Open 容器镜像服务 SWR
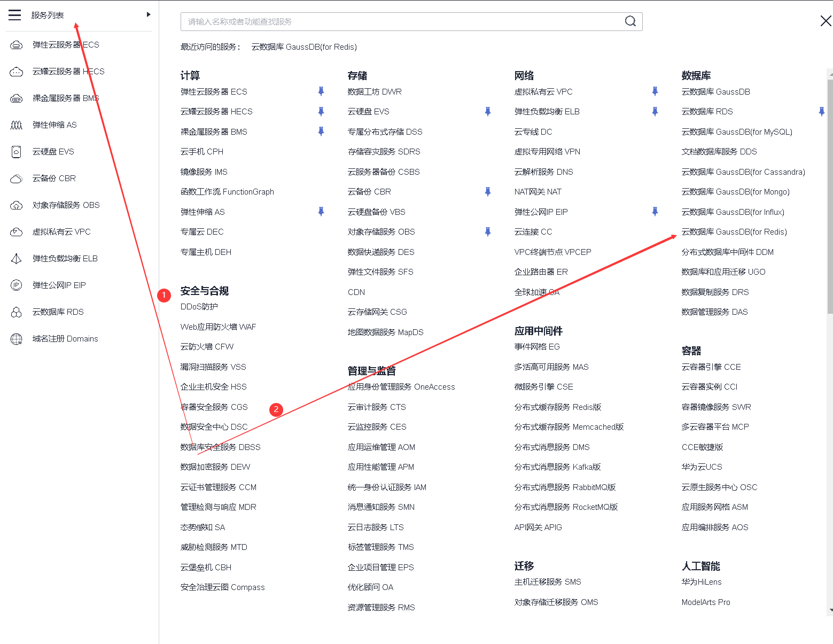The height and width of the screenshot is (644, 833). [x=717, y=407]
